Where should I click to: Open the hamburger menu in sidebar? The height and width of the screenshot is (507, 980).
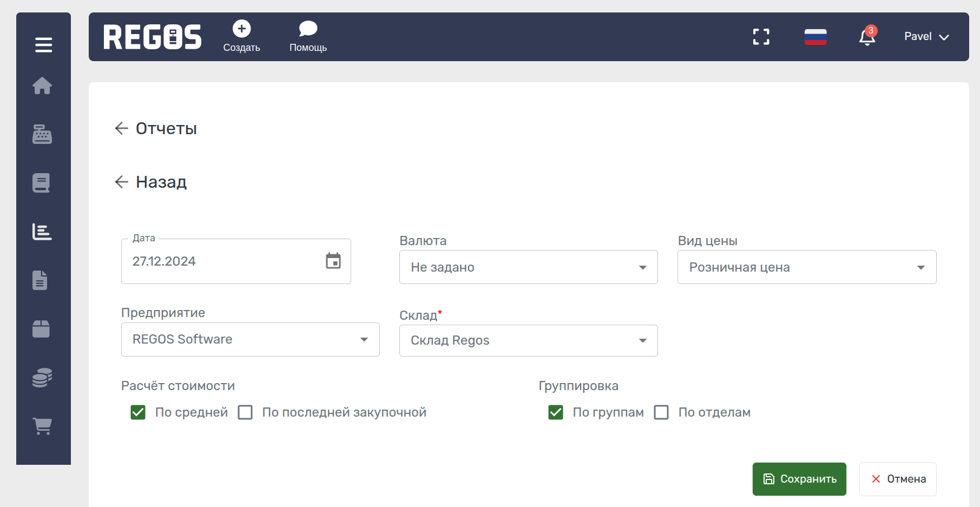point(43,45)
